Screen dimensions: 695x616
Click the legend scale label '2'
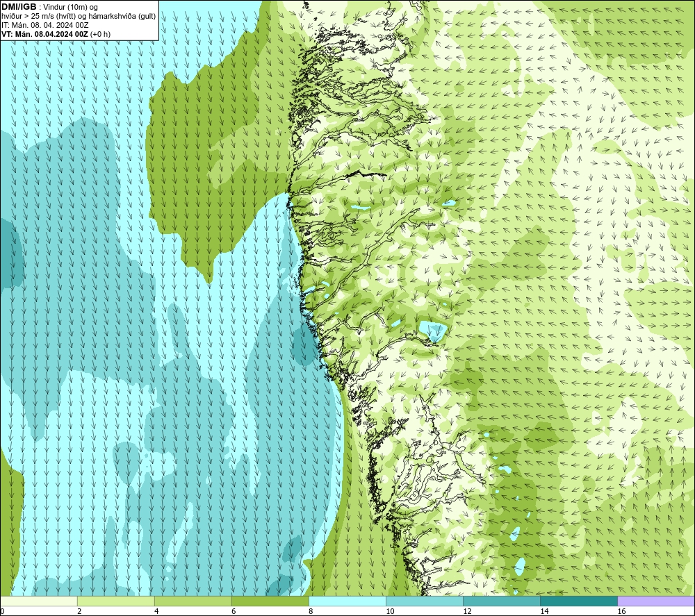point(79,612)
